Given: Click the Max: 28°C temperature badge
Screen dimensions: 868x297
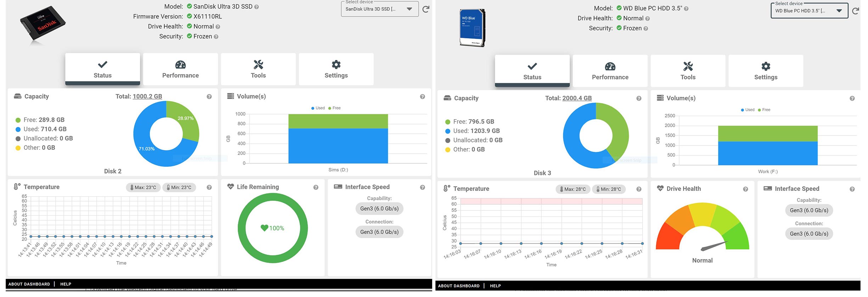Looking at the screenshot, I should click(573, 189).
